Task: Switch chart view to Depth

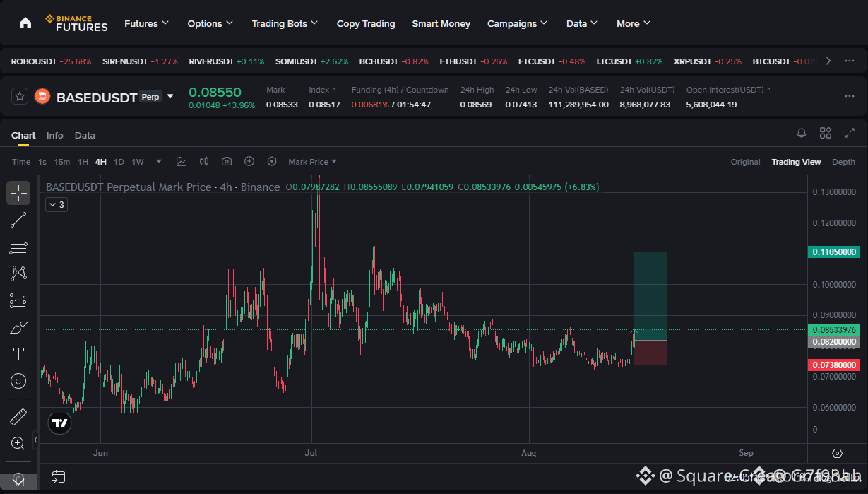Action: click(x=843, y=162)
